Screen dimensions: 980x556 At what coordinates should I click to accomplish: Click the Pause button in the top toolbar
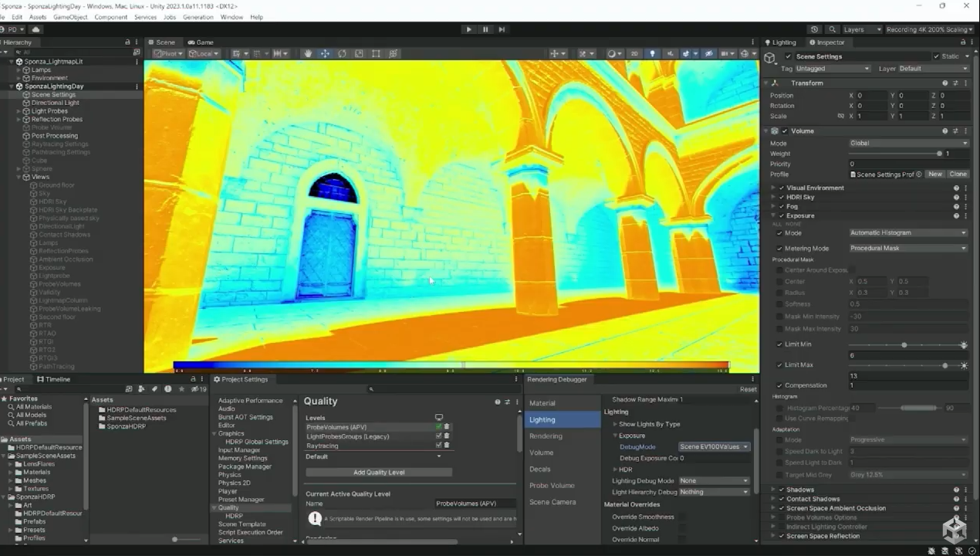(x=485, y=29)
